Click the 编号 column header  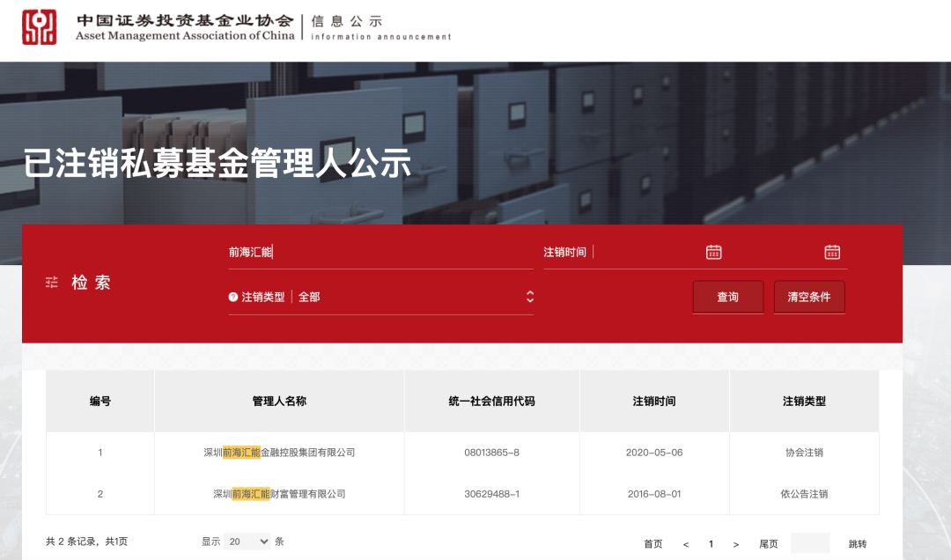[100, 401]
